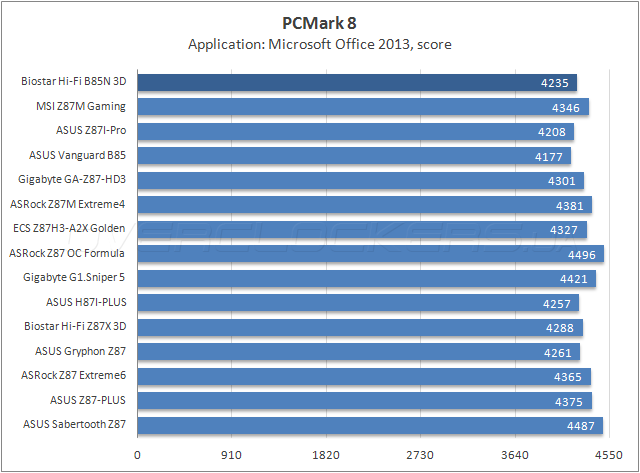
Task: Click the ASUS Gryphon Z87 label
Action: click(80, 351)
